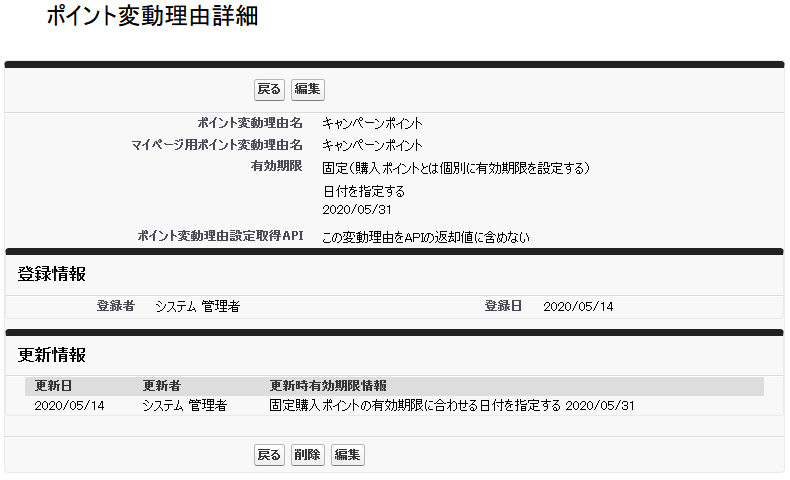
Task: Click the top 編集 button
Action: pyautogui.click(x=307, y=90)
